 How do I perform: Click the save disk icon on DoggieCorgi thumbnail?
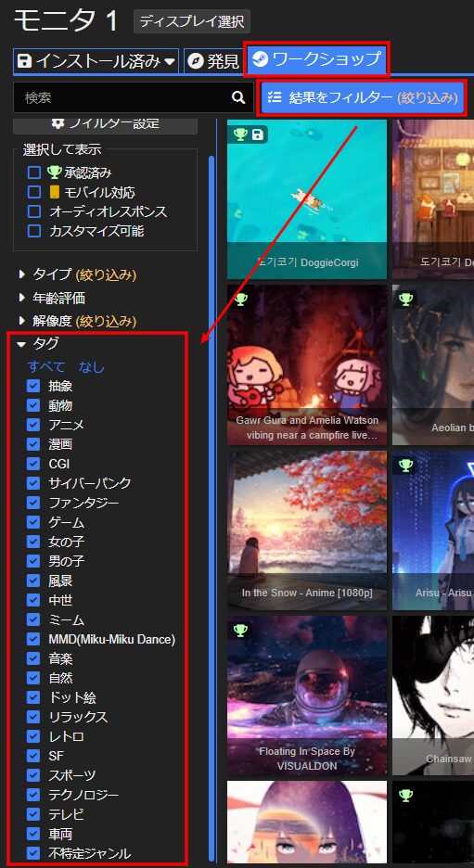click(x=258, y=134)
